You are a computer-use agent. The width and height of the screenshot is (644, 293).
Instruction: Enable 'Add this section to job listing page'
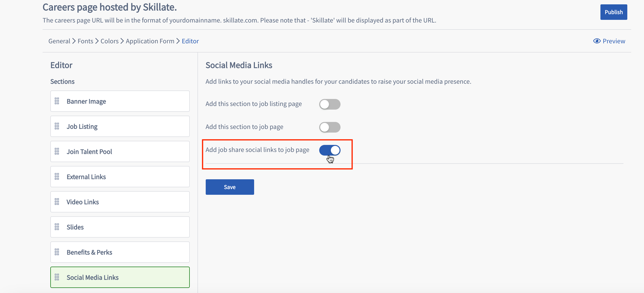330,104
